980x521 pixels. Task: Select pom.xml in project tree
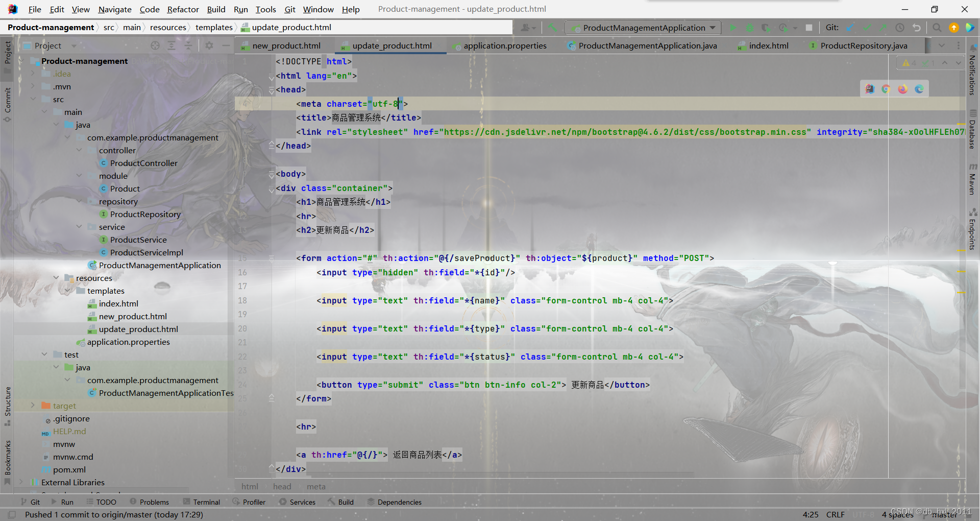(69, 469)
